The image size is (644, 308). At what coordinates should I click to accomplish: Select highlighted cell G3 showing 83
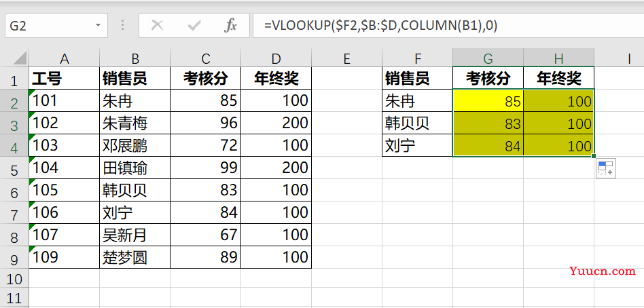pos(488,123)
